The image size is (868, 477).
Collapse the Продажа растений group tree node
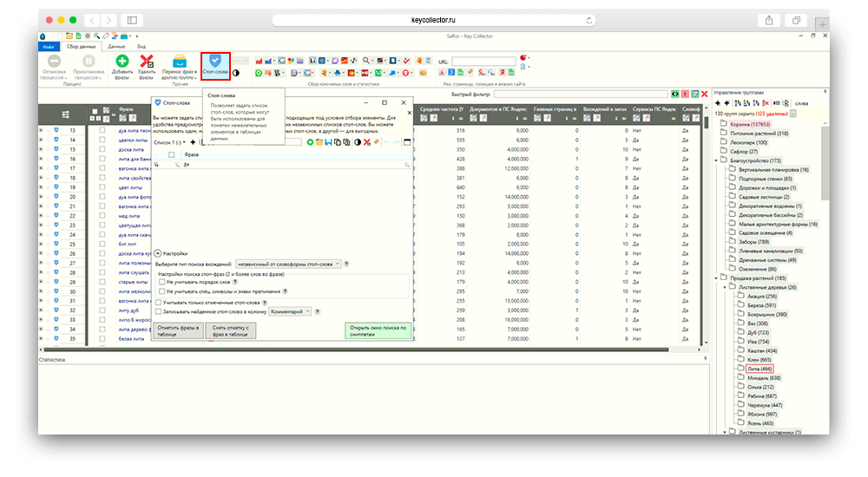coord(716,278)
